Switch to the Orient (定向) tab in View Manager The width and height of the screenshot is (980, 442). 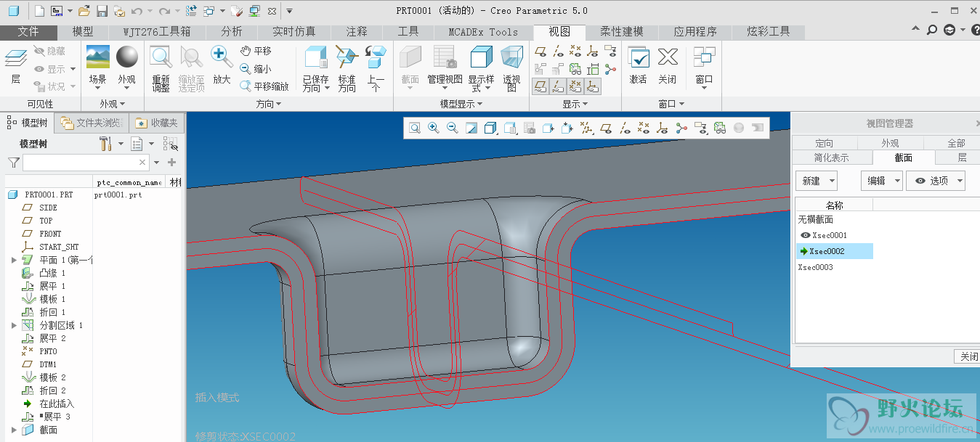825,143
